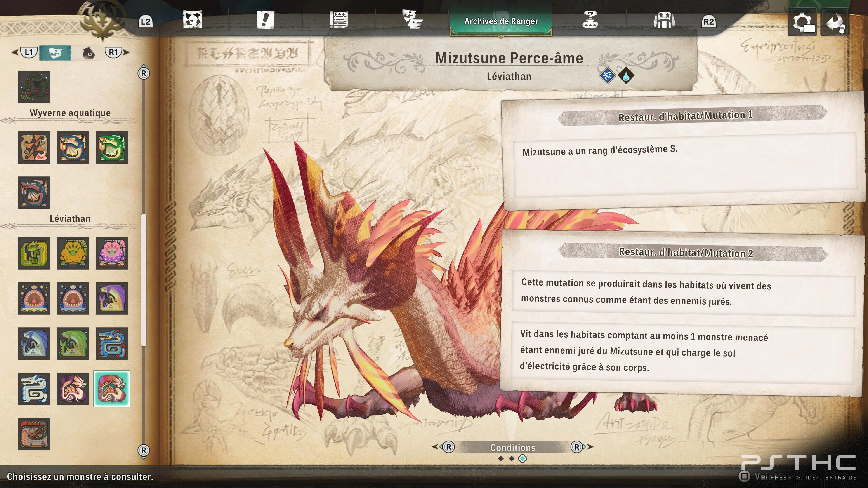Click the Léviathan section header in the list
The width and height of the screenshot is (868, 488).
pyautogui.click(x=70, y=218)
